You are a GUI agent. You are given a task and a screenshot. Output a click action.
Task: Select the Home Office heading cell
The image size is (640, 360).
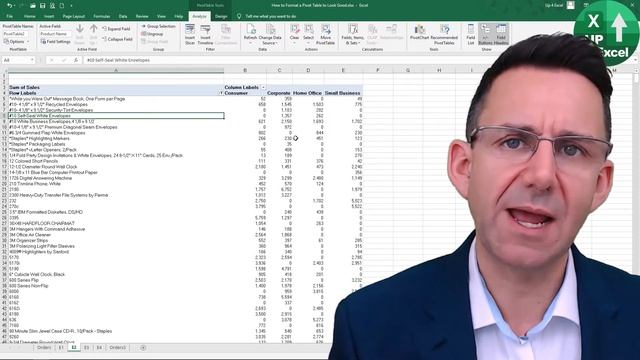308,93
